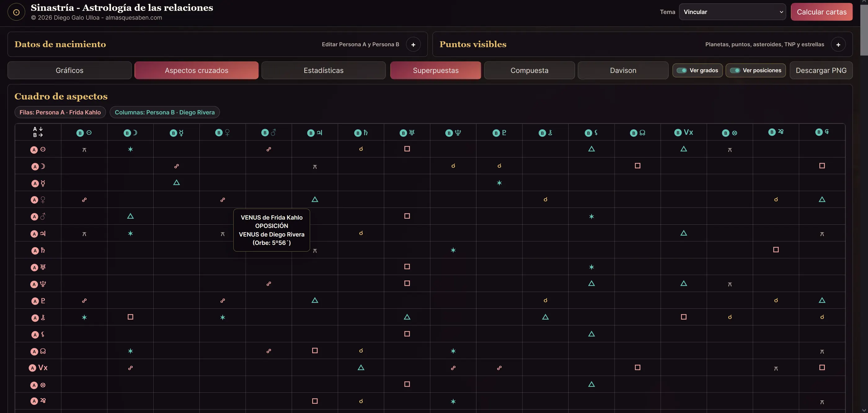The height and width of the screenshot is (413, 868).
Task: Click the Sun A trine Lilith B cell
Action: pyautogui.click(x=591, y=149)
